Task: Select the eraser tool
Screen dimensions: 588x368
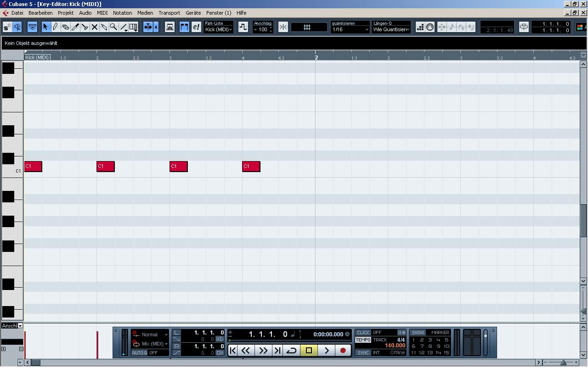Action: click(65, 27)
